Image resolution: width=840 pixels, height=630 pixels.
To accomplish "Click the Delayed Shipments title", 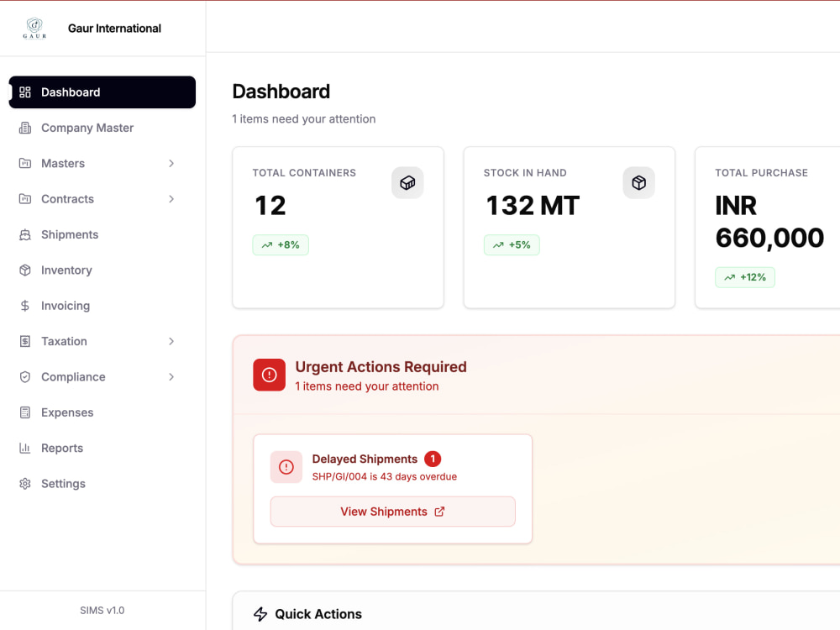I will [365, 459].
